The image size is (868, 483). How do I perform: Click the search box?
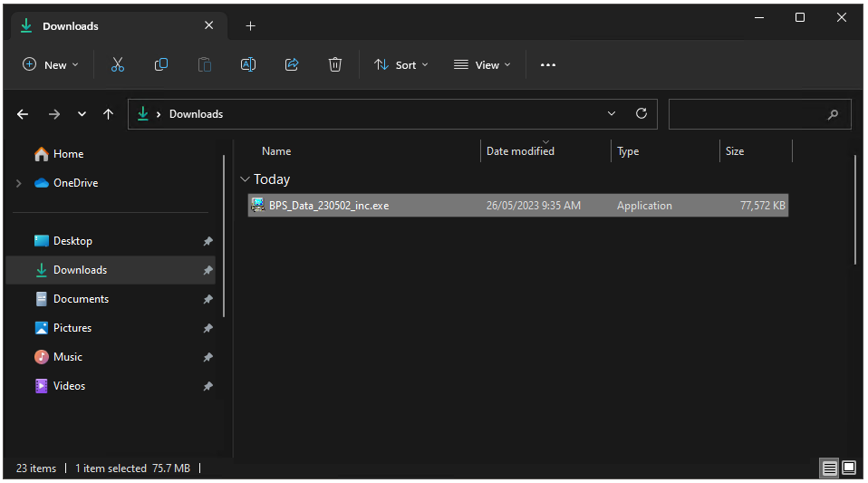coord(759,114)
